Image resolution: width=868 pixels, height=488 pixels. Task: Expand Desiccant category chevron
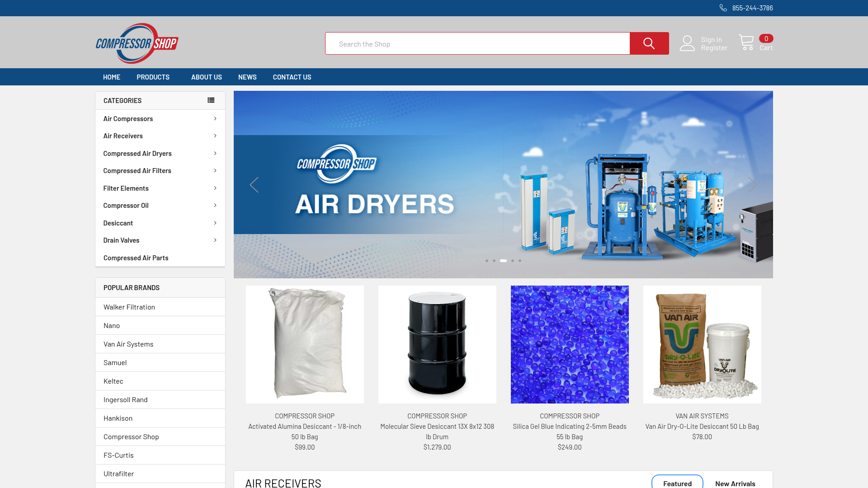tap(215, 223)
